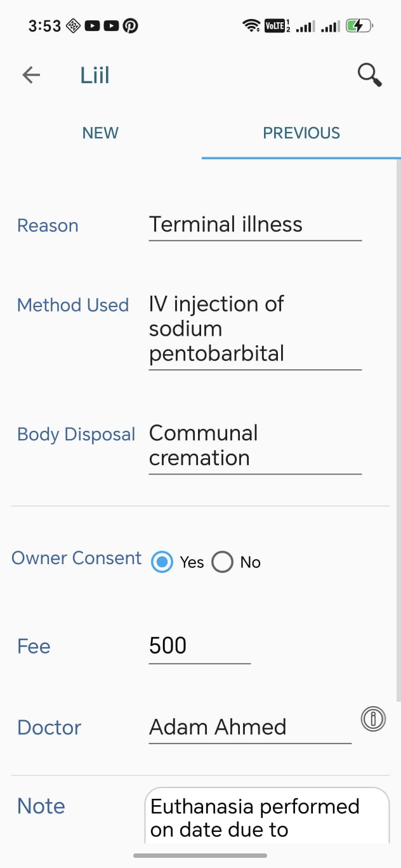Switch to the PREVIOUS tab
Screen dimensions: 401x868
(x=301, y=133)
